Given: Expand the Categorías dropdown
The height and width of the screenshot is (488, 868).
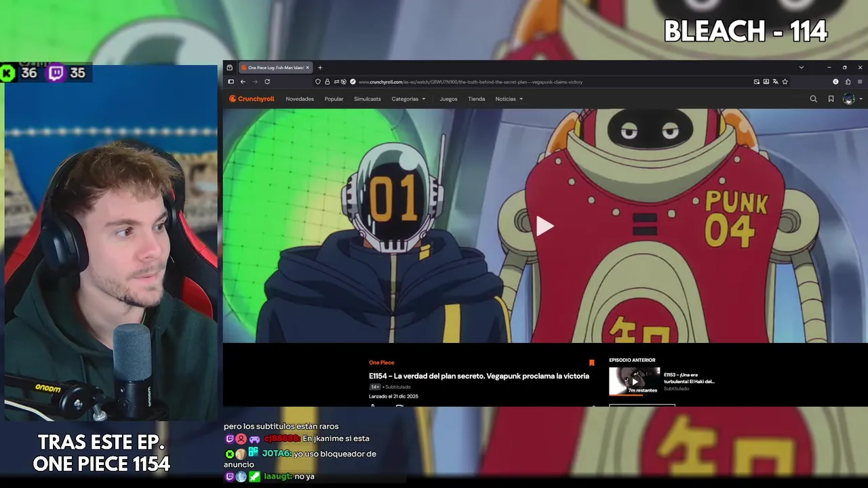Looking at the screenshot, I should click(408, 99).
